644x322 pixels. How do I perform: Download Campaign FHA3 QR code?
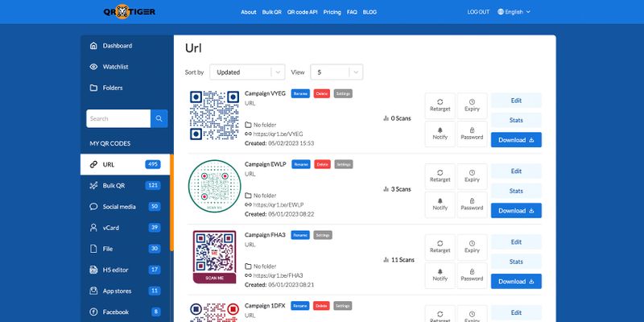click(516, 281)
